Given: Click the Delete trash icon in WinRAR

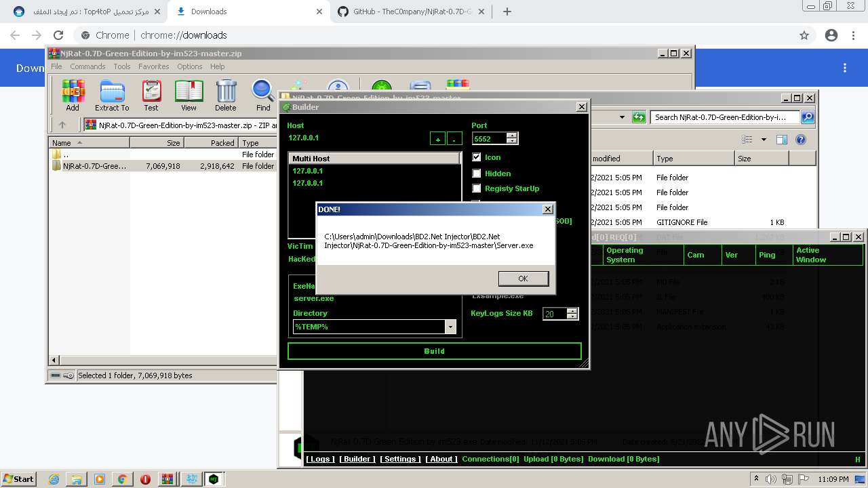Looking at the screenshot, I should pyautogui.click(x=226, y=95).
